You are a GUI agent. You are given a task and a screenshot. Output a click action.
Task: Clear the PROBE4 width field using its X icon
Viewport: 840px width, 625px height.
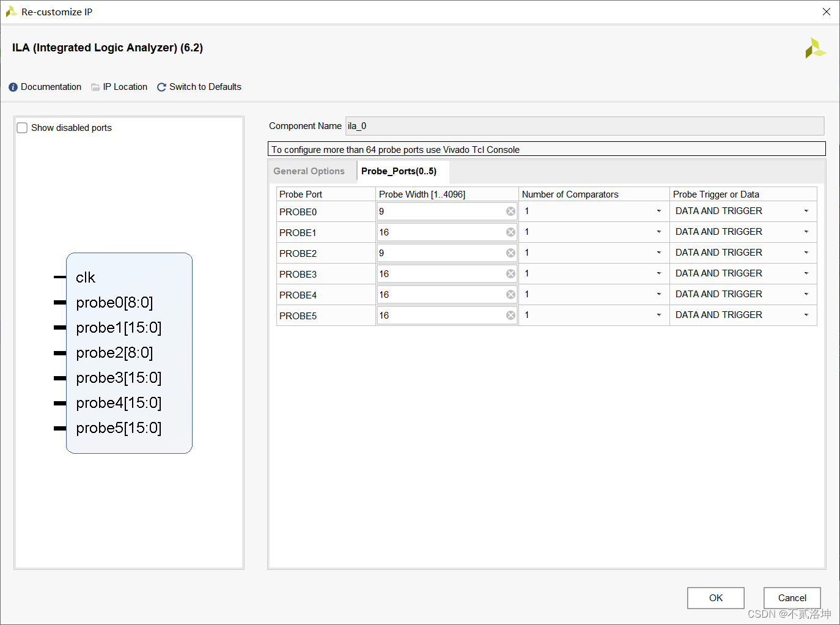(x=510, y=295)
